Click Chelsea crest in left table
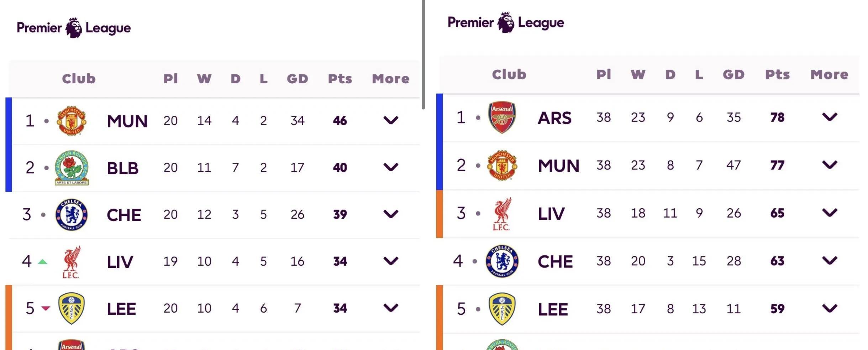This screenshot has width=868, height=350. tap(72, 215)
